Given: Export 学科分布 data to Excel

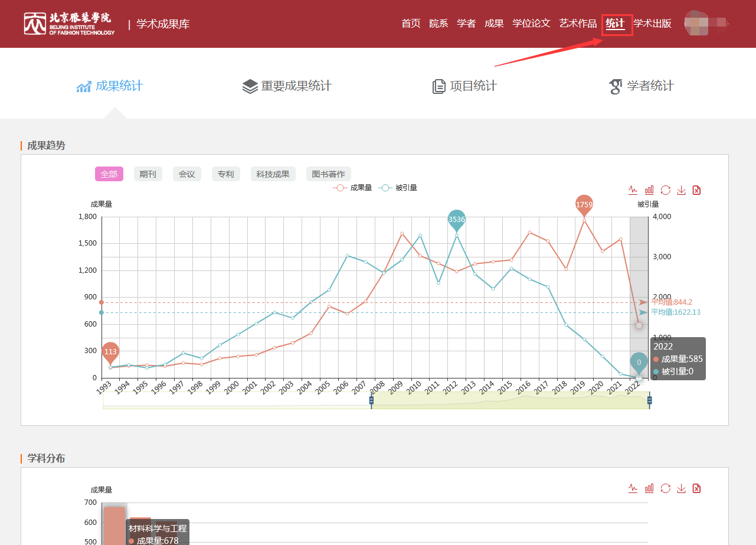Looking at the screenshot, I should coord(697,488).
